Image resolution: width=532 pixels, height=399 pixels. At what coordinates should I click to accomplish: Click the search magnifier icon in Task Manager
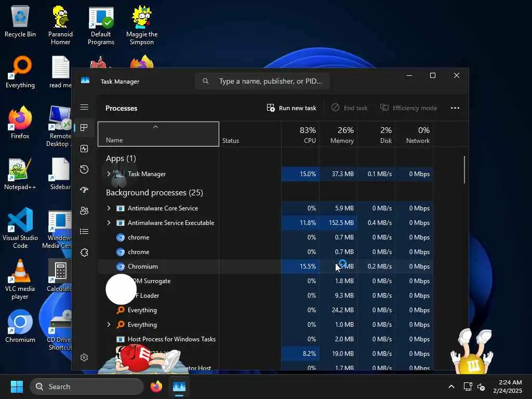coord(206,81)
